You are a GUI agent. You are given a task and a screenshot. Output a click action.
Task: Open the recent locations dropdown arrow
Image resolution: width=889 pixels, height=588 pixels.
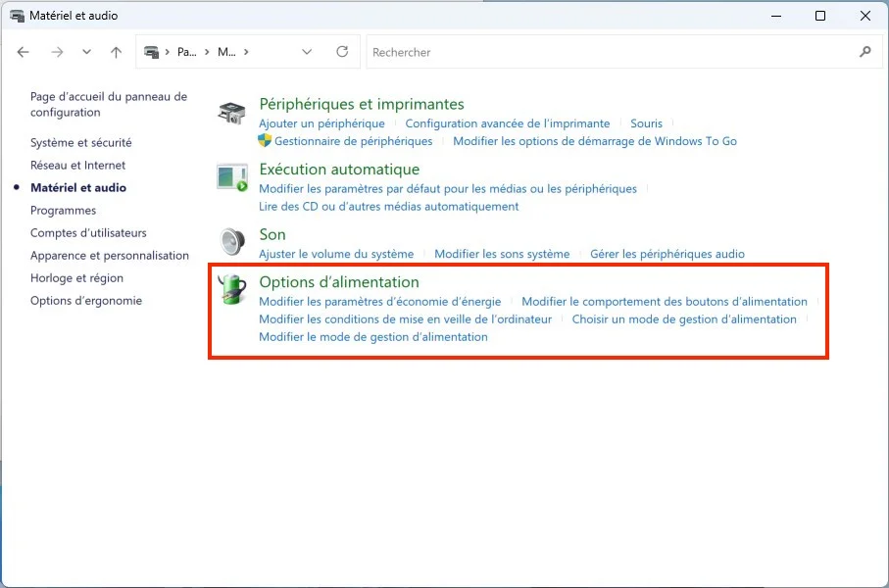coord(87,52)
